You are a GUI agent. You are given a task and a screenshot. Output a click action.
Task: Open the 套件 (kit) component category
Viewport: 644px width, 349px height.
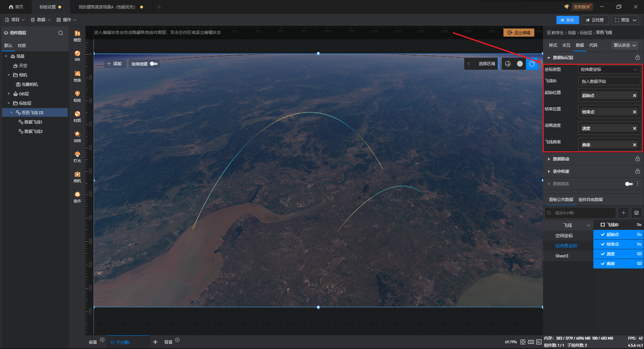pos(77,197)
